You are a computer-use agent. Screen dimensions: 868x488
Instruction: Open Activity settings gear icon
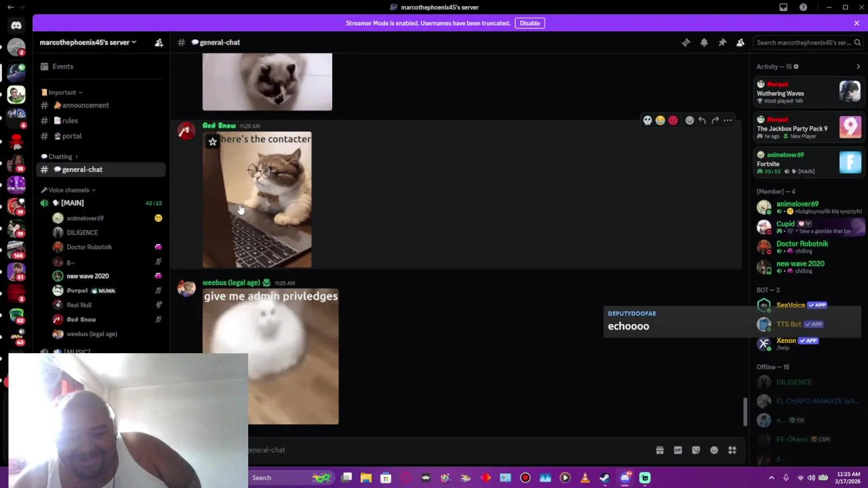(x=796, y=66)
